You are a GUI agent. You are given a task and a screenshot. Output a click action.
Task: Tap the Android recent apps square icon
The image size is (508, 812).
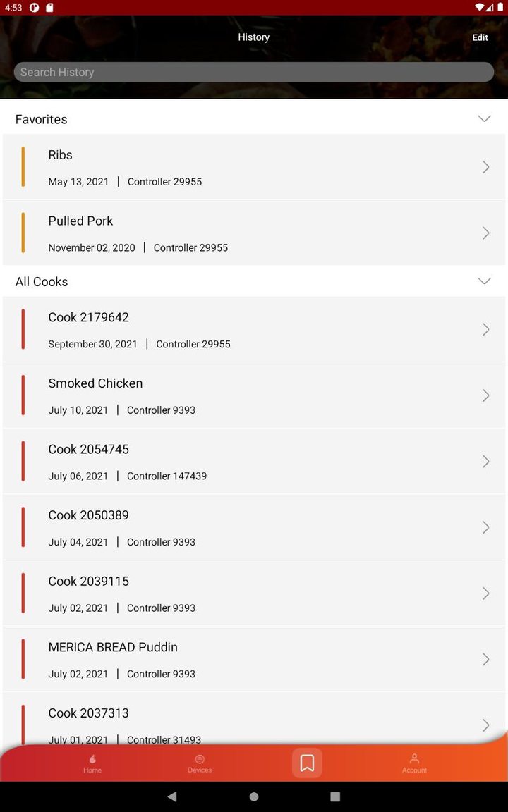pos(335,796)
